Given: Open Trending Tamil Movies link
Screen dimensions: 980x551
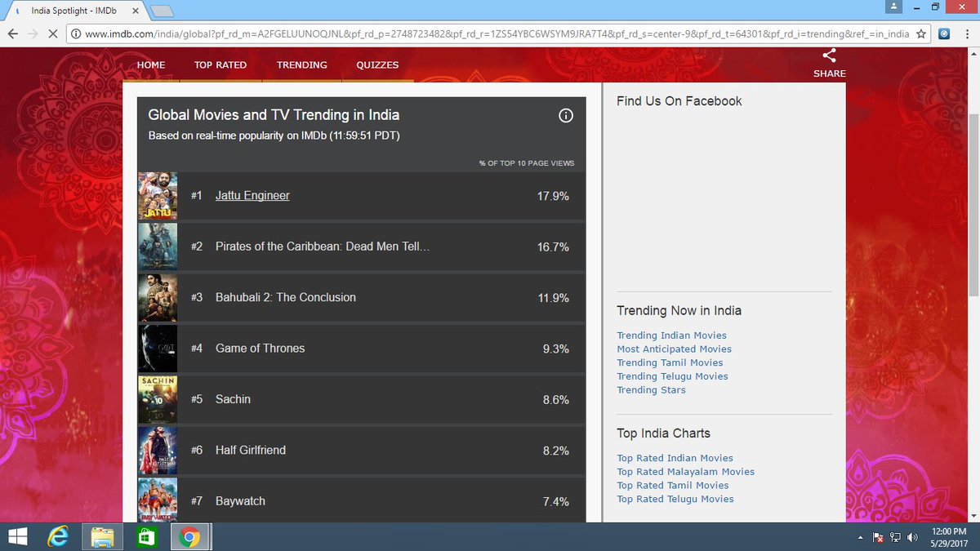Looking at the screenshot, I should point(670,362).
